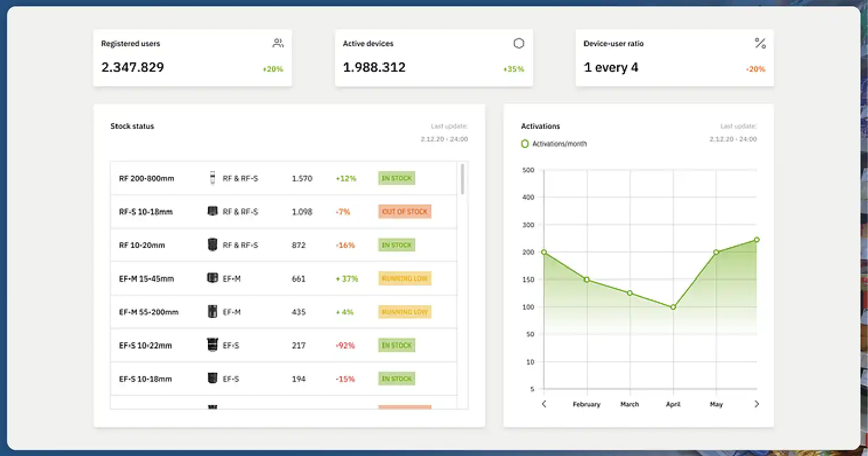Click the IN STOCK badge for RF 200-800mm
This screenshot has height=456, width=868.
397,179
